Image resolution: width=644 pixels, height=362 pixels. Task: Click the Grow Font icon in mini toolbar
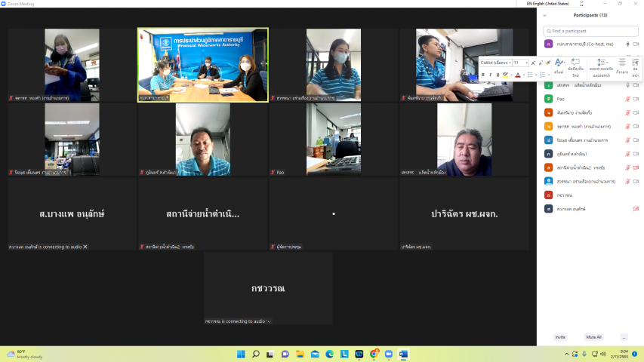point(533,63)
